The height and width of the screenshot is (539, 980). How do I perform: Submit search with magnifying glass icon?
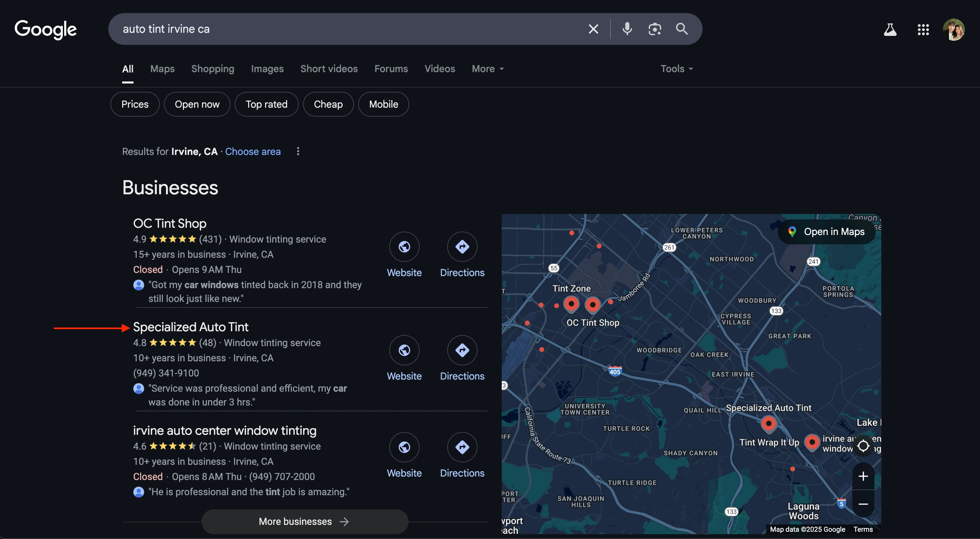click(682, 29)
